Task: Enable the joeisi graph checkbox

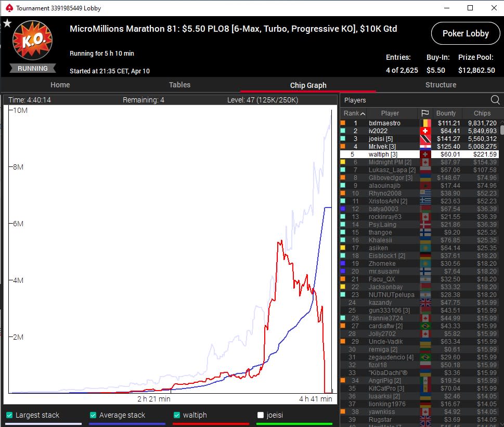Action: point(261,415)
